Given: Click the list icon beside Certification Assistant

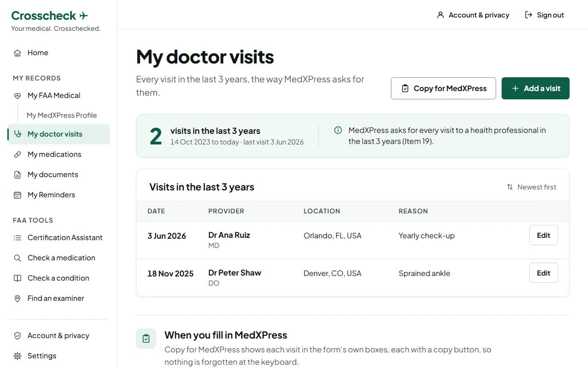Looking at the screenshot, I should pyautogui.click(x=17, y=238).
